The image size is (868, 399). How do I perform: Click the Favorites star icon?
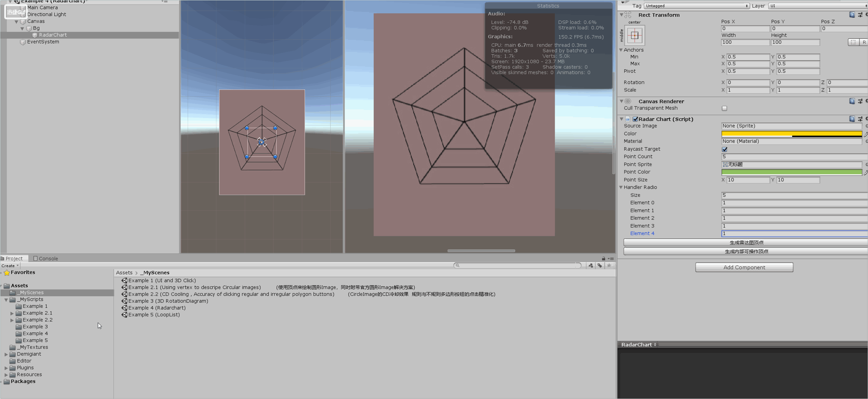point(6,272)
